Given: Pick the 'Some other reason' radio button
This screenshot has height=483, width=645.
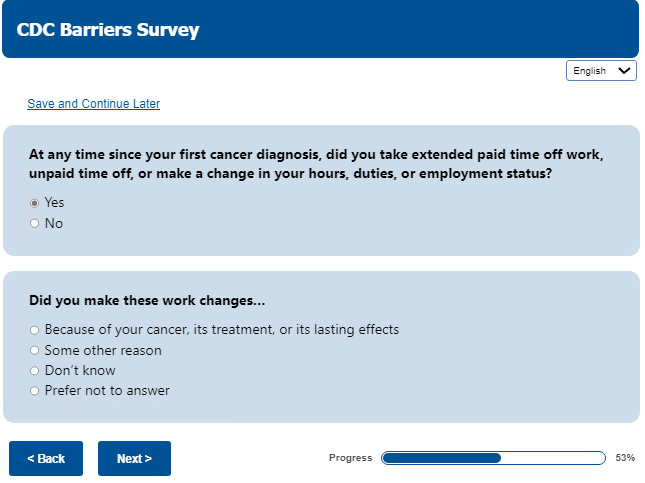Looking at the screenshot, I should tap(35, 351).
